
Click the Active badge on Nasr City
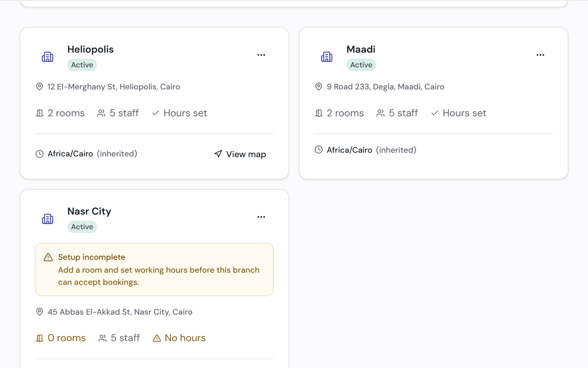[82, 227]
